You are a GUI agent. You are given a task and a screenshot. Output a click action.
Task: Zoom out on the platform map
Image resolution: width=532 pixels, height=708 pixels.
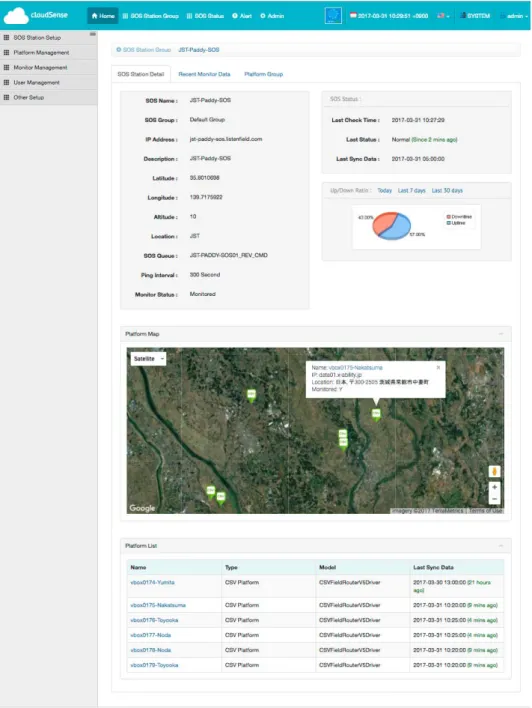point(495,498)
